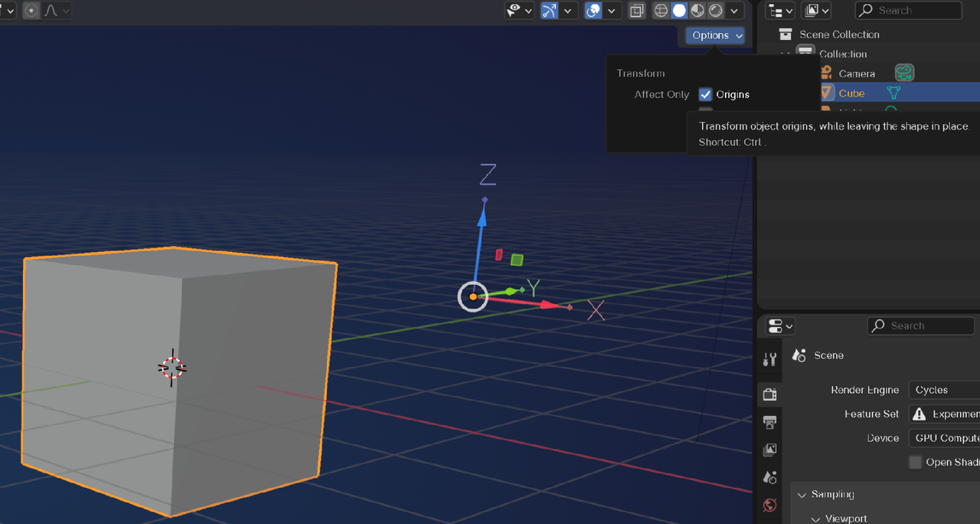The width and height of the screenshot is (980, 524).
Task: Switch to wireframe viewport shading
Action: 661,11
